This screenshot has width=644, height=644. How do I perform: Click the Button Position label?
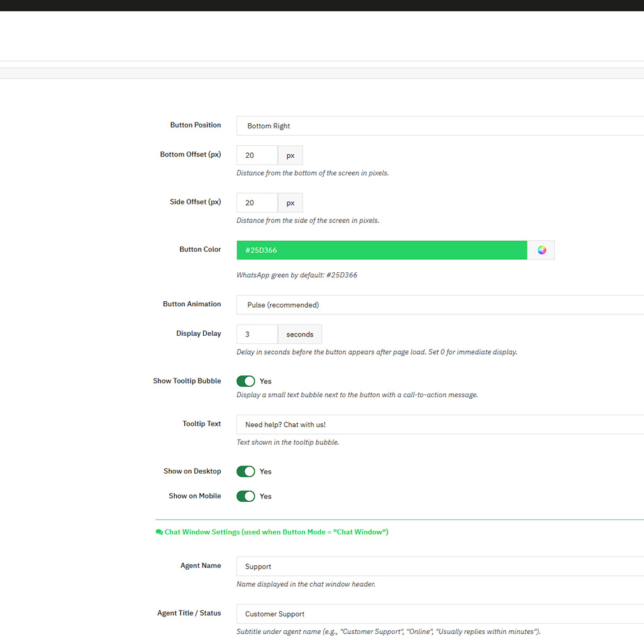[x=196, y=125]
